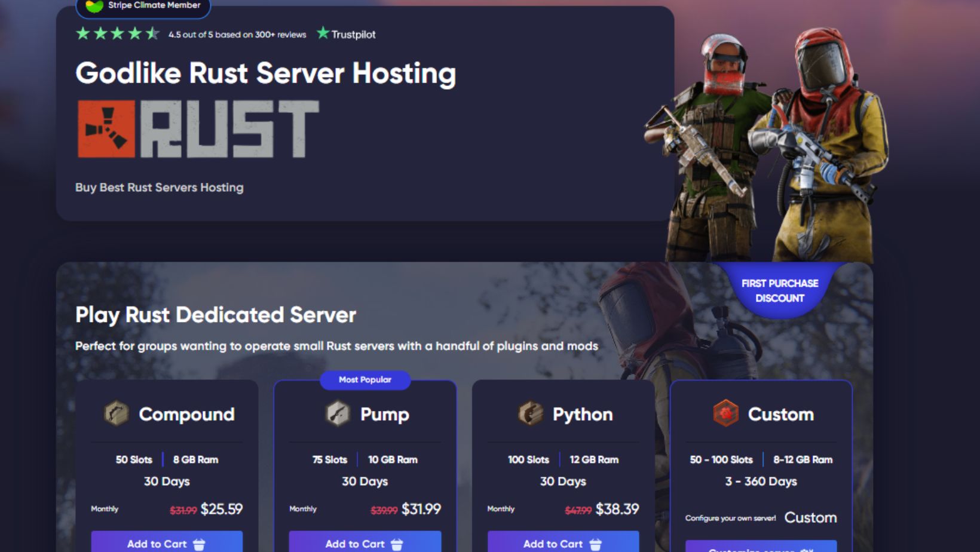
Task: Click the red Rust logo emblem
Action: tap(106, 129)
